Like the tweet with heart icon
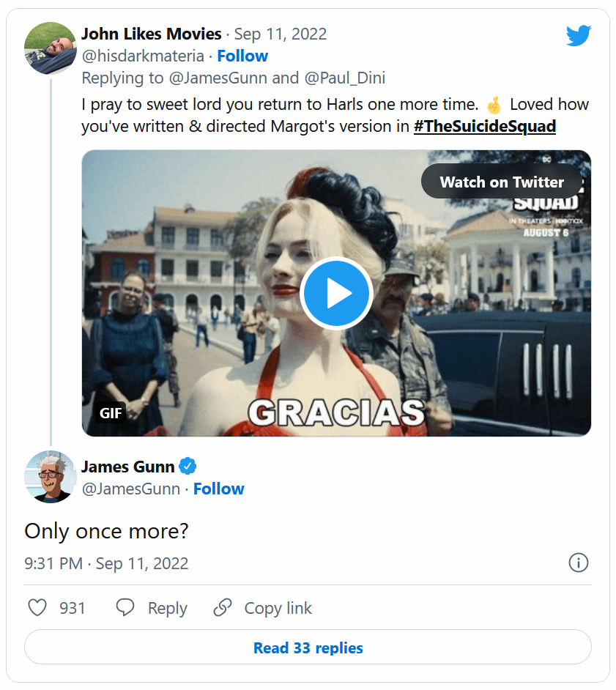Image resolution: width=616 pixels, height=690 pixels. 37,608
